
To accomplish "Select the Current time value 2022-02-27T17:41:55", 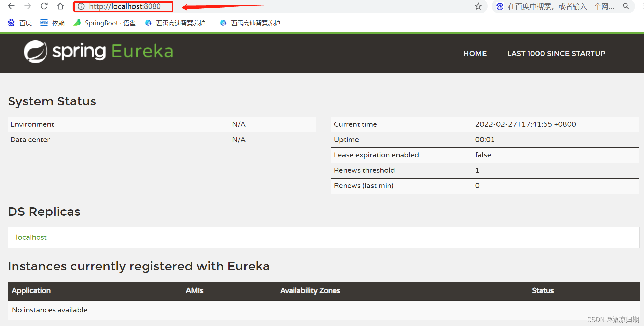I will point(526,124).
